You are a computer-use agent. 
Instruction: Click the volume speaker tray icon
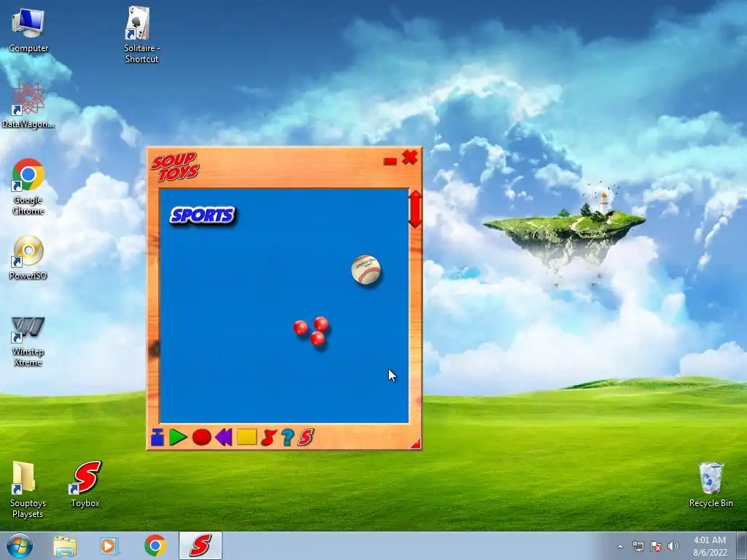(x=673, y=546)
